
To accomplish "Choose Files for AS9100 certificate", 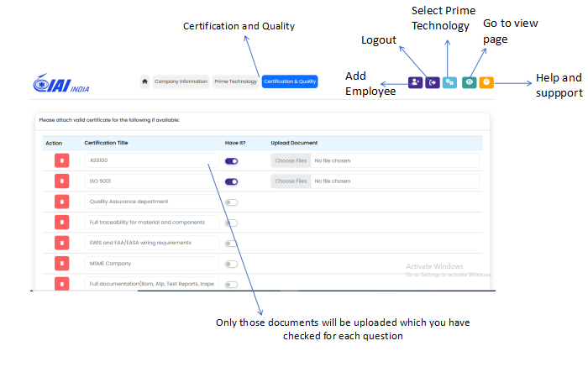I will [x=291, y=160].
